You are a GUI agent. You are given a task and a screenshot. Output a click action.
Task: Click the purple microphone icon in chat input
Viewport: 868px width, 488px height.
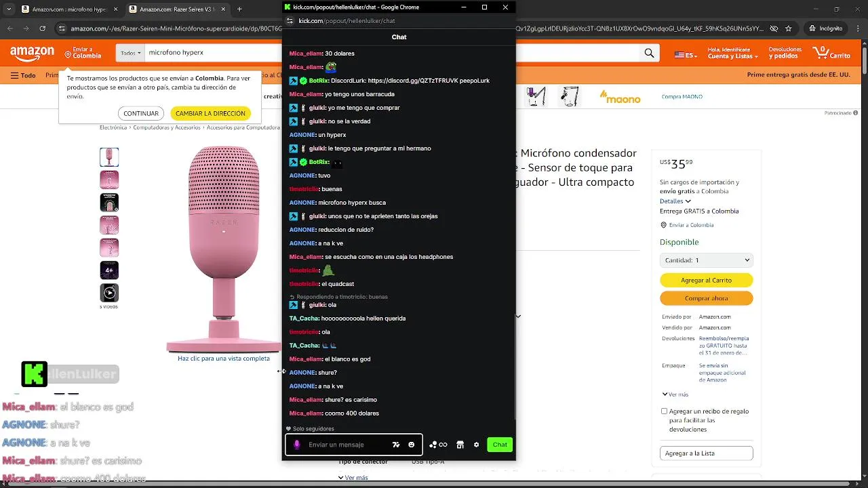(296, 445)
